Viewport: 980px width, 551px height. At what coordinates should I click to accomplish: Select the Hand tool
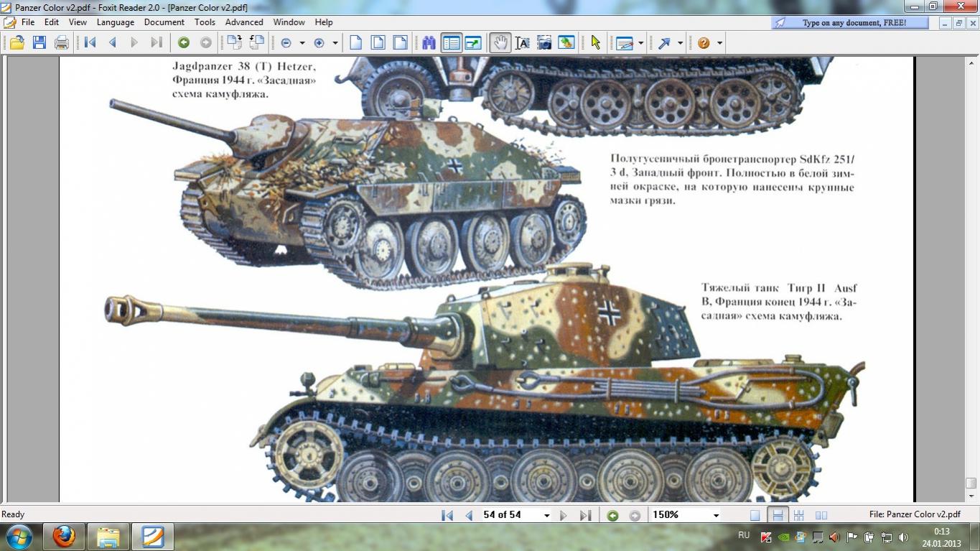click(x=500, y=43)
